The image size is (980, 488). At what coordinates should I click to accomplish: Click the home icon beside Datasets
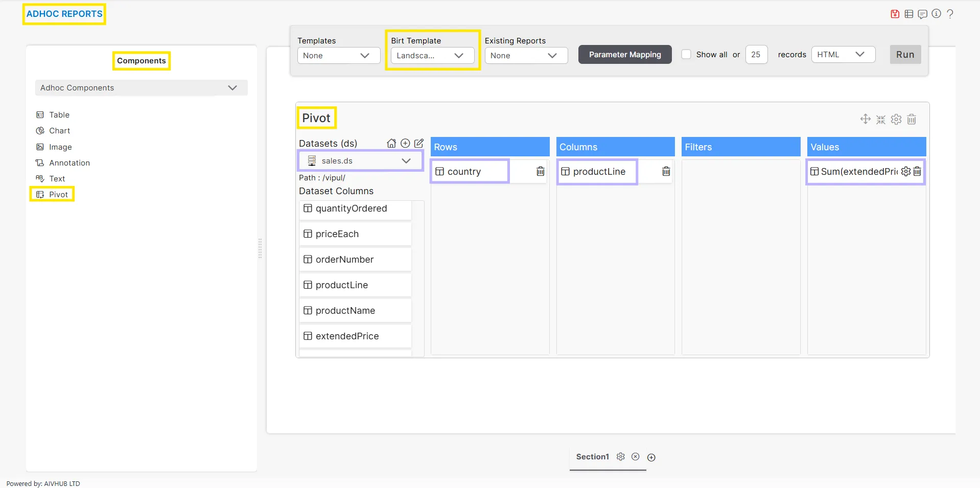point(391,144)
